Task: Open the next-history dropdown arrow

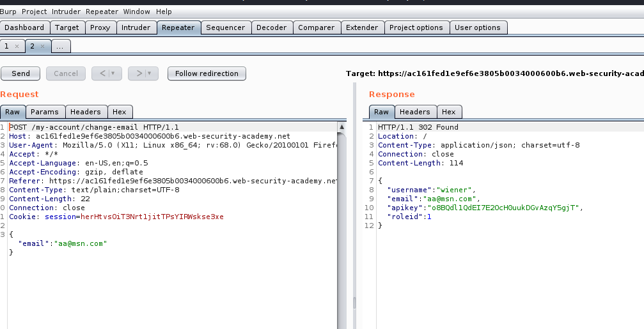Action: coord(150,73)
